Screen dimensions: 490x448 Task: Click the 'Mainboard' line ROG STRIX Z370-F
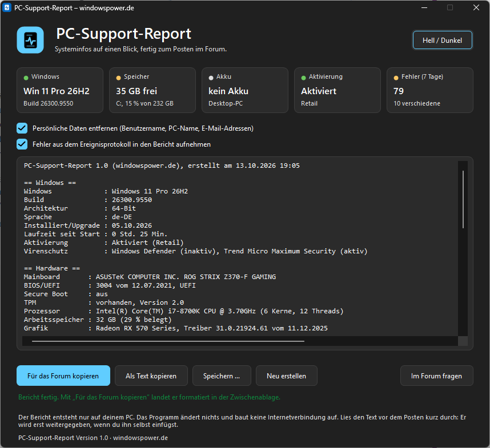[x=150, y=277]
